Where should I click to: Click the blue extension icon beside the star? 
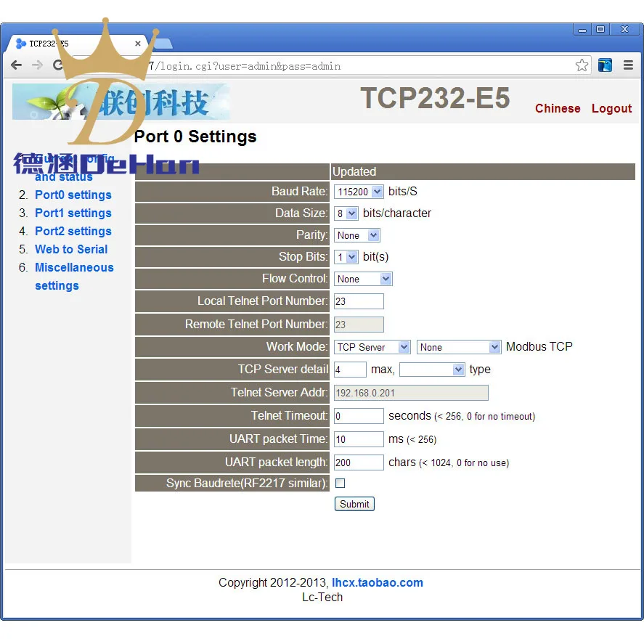[x=605, y=65]
